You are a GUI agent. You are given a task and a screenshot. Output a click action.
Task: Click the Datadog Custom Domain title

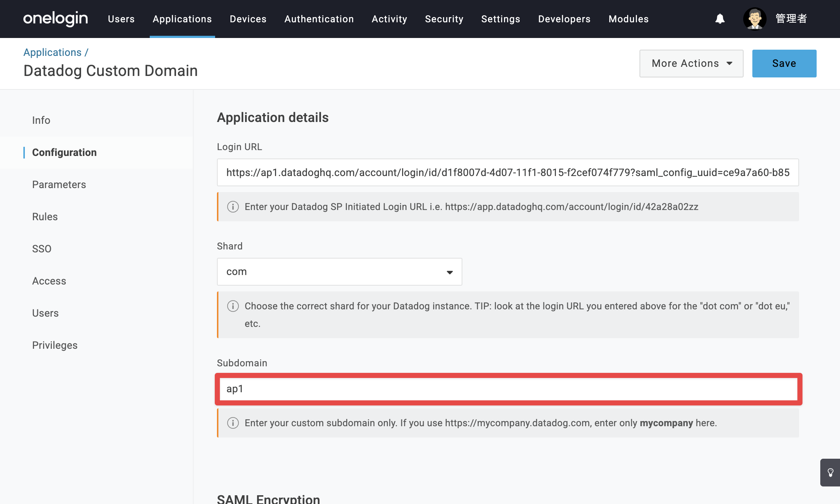click(x=111, y=71)
